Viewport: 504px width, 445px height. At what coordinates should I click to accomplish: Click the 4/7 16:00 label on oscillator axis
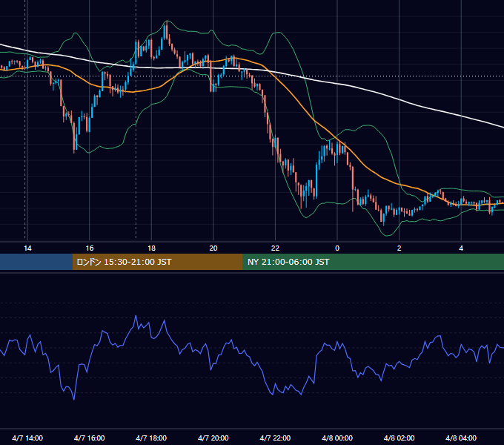pyautogui.click(x=90, y=438)
